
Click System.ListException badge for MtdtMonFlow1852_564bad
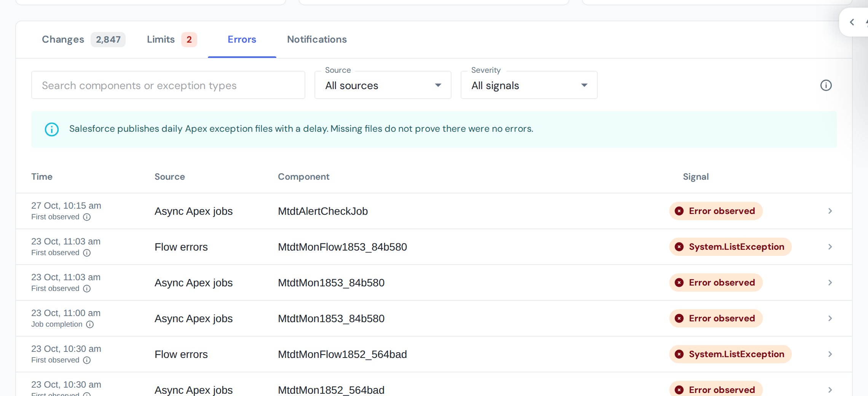point(730,354)
